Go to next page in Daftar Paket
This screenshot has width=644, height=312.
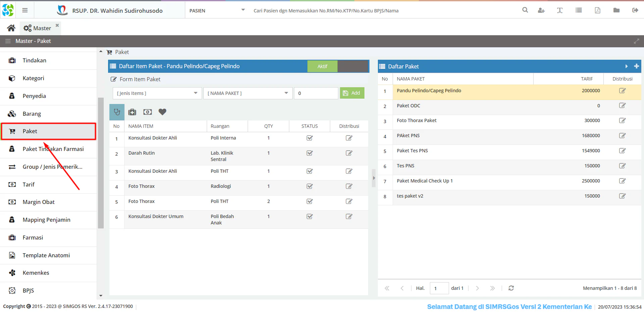pyautogui.click(x=477, y=288)
